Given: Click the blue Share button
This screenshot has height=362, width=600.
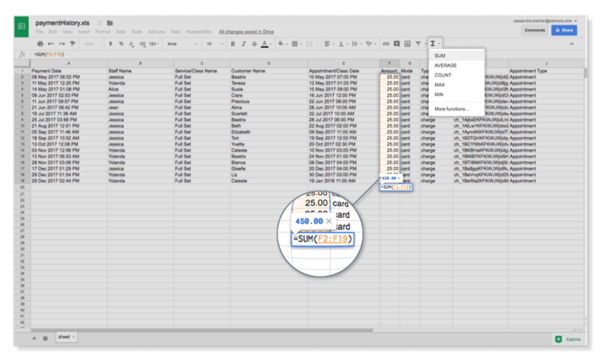Looking at the screenshot, I should click(564, 30).
